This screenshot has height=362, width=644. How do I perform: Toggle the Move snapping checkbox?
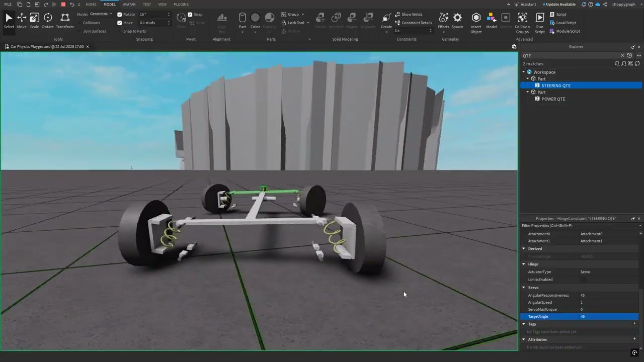[x=119, y=23]
